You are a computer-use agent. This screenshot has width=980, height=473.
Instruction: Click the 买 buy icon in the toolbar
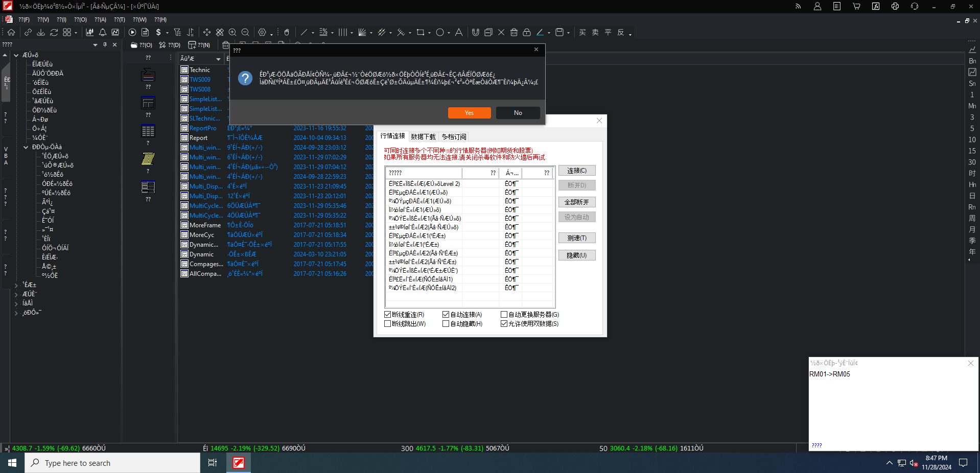click(582, 32)
